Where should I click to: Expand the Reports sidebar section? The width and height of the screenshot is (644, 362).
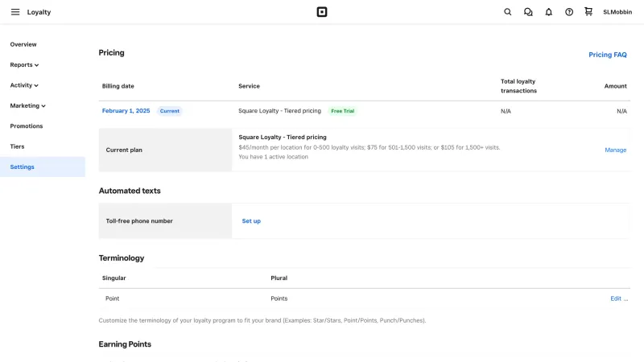click(24, 65)
